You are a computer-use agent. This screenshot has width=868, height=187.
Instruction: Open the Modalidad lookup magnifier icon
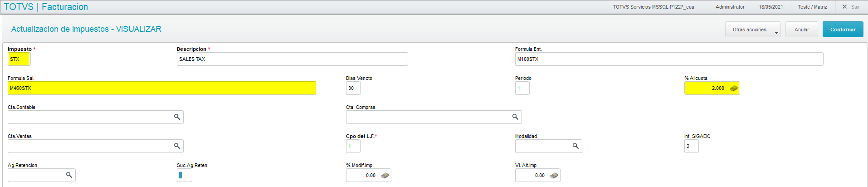575,146
